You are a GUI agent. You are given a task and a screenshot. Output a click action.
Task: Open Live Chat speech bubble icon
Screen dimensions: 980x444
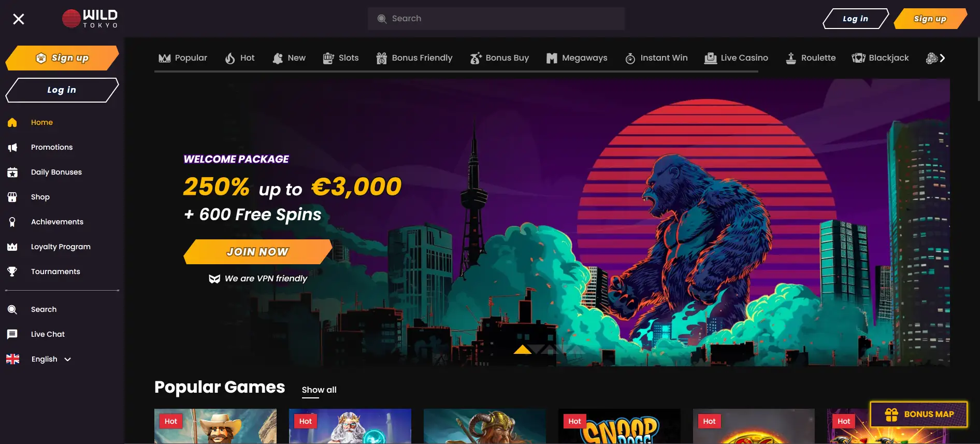point(12,334)
